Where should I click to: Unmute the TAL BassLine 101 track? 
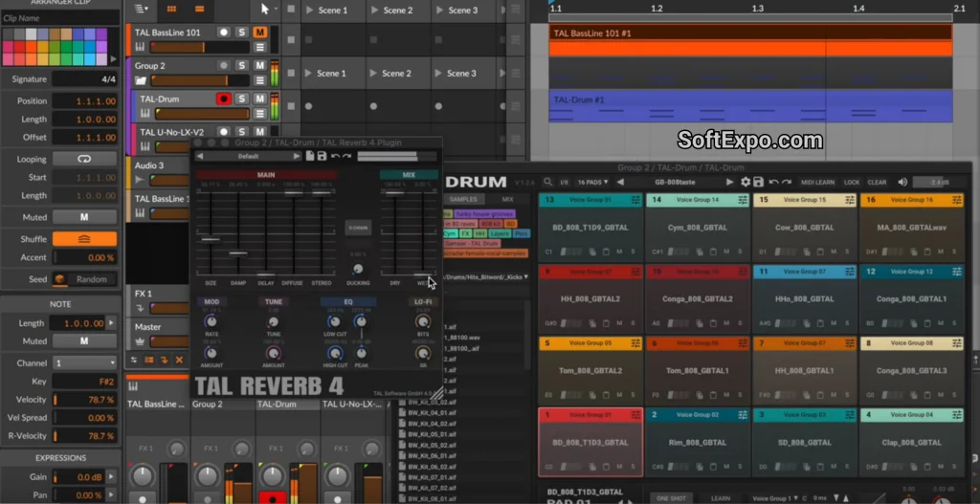(259, 33)
